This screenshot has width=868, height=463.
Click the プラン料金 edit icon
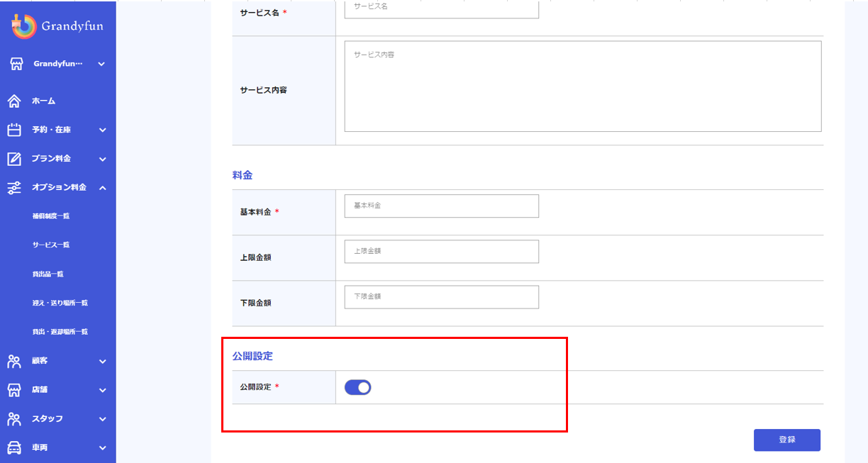(x=14, y=159)
